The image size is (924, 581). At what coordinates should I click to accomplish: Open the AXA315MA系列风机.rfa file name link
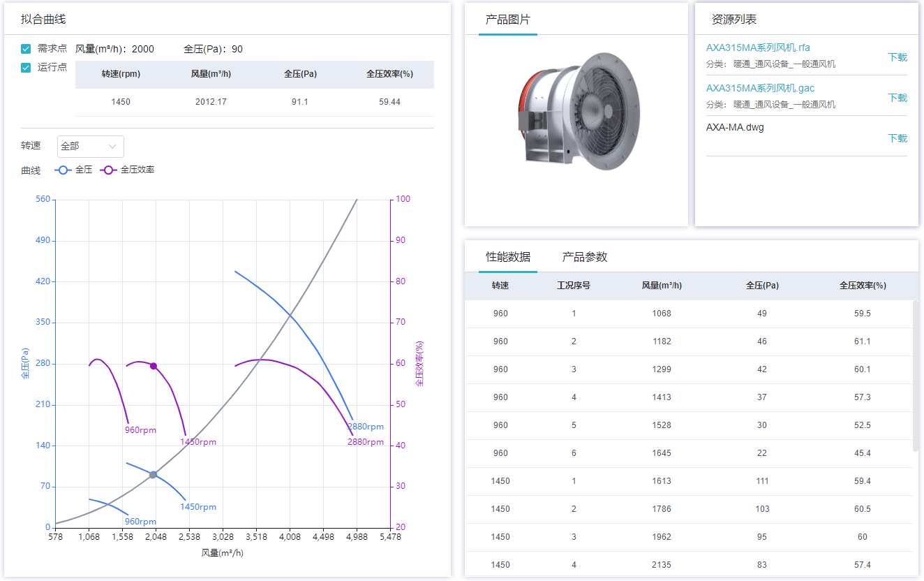pyautogui.click(x=758, y=47)
